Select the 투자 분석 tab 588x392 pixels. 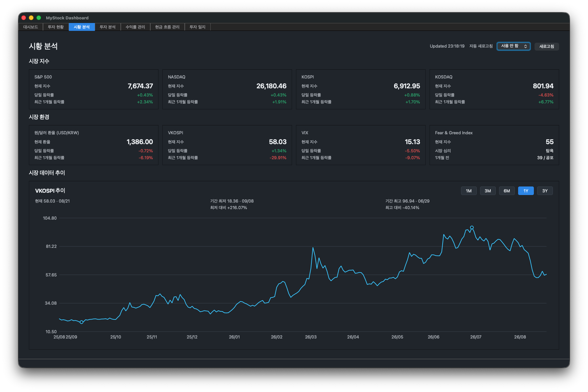(x=108, y=27)
